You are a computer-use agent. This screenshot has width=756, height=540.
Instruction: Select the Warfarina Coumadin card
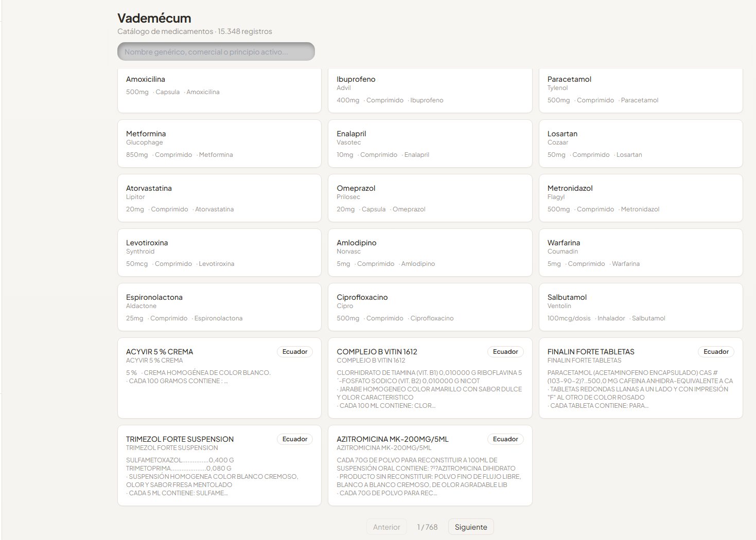point(641,253)
